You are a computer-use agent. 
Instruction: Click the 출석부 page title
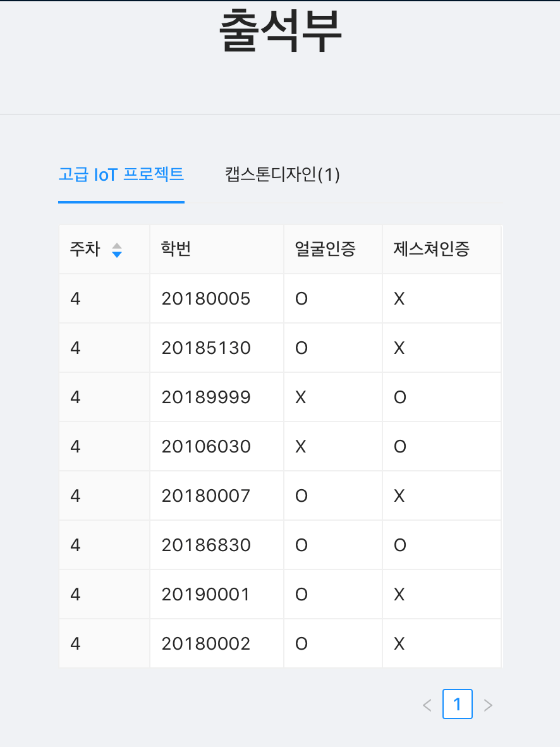[280, 32]
